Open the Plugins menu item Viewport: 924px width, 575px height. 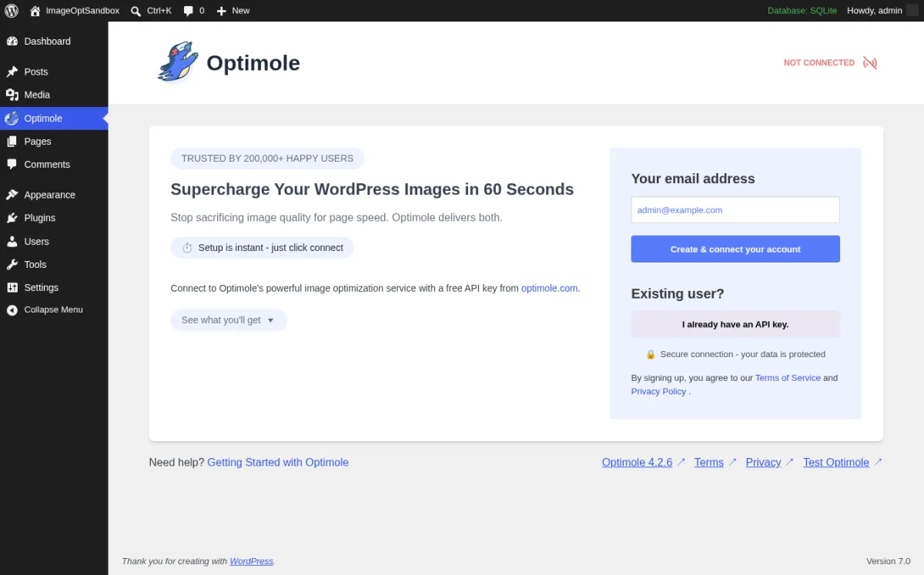click(x=54, y=218)
